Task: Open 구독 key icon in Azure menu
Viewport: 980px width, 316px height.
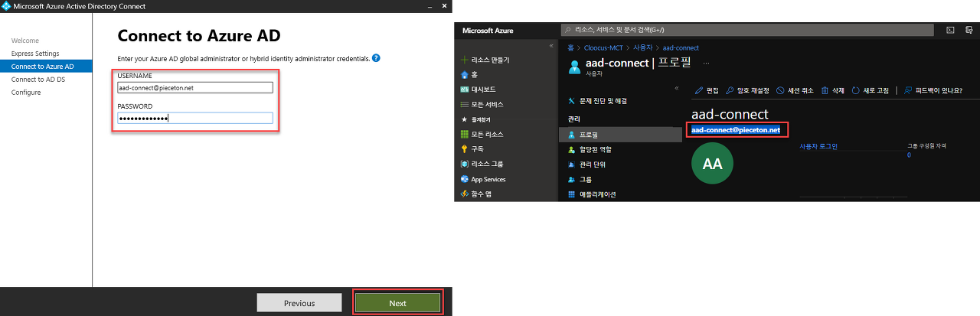Action: click(x=464, y=149)
